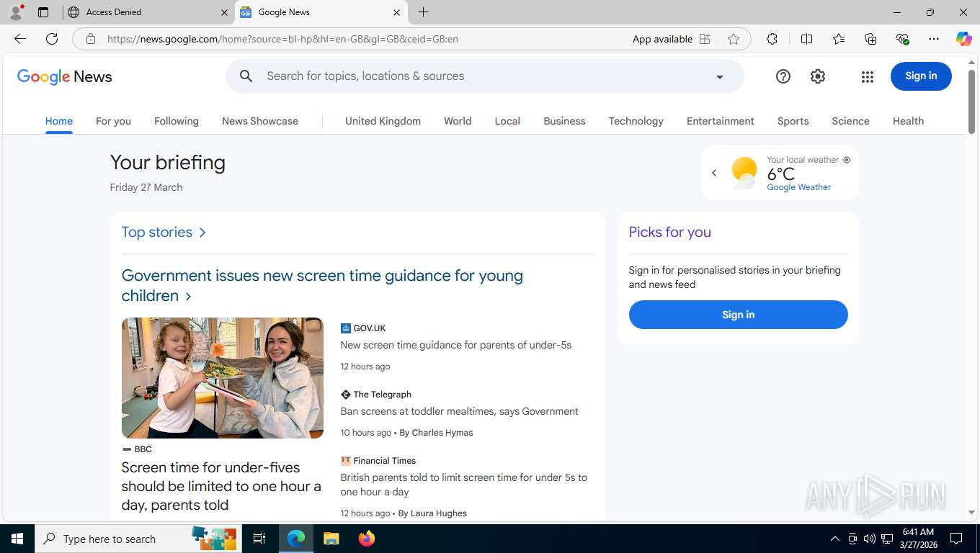This screenshot has width=980, height=553.
Task: Show hidden system tray icons
Action: 835,539
